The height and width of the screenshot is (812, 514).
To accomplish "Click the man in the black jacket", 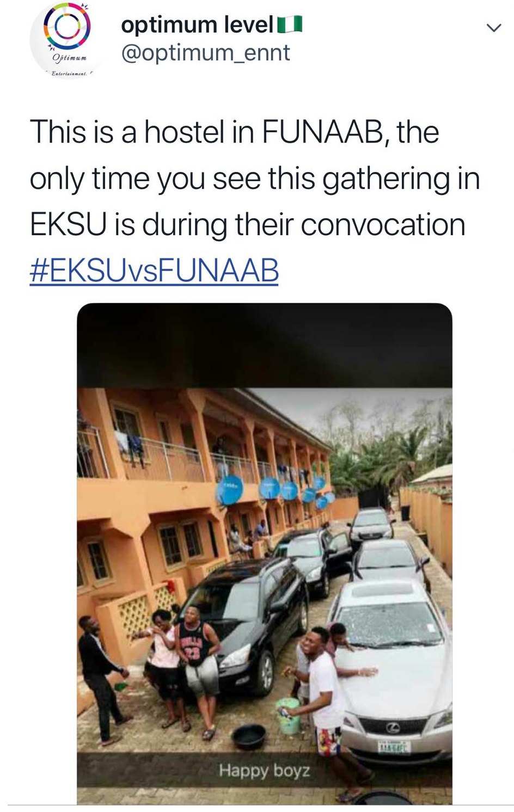I will [x=101, y=675].
